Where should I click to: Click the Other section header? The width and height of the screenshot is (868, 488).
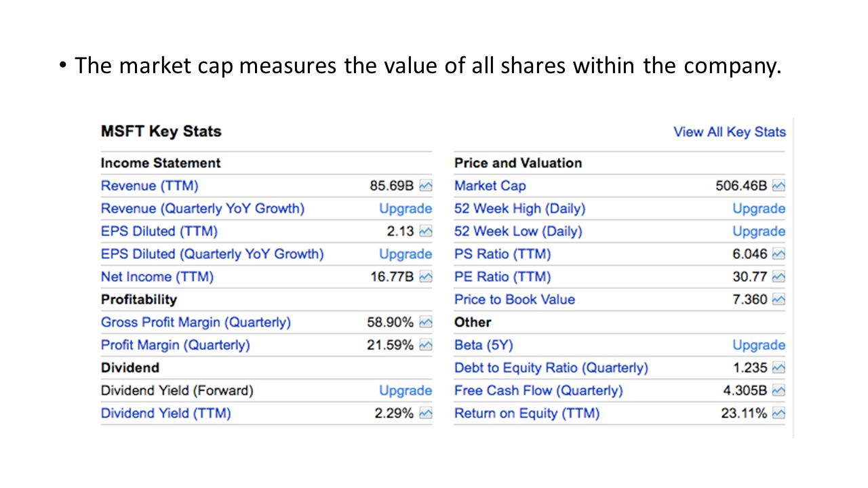coord(473,322)
